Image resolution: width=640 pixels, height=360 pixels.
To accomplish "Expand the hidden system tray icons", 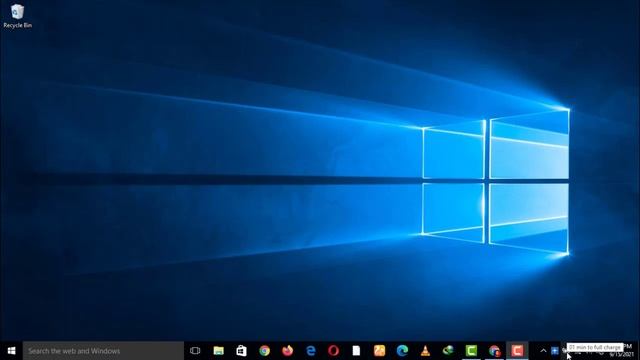I will 543,351.
